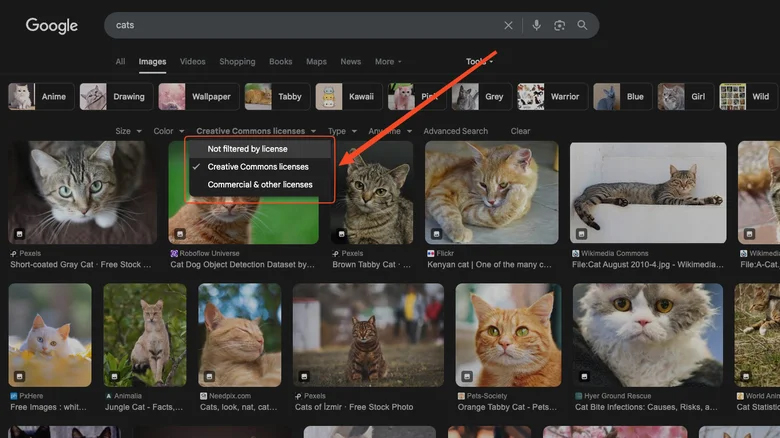Viewport: 780px width, 438px height.
Task: Switch to the Videos tab
Action: pyautogui.click(x=192, y=62)
